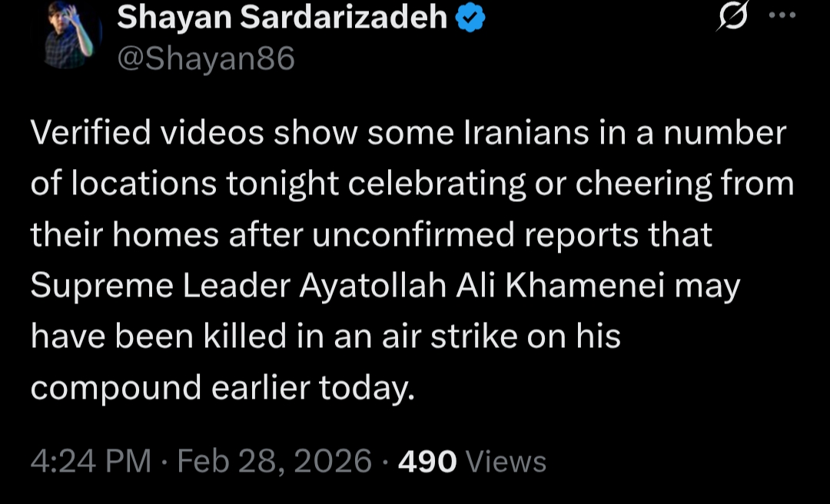Open the @Shayan86 handle link
The image size is (830, 504).
coord(205,58)
